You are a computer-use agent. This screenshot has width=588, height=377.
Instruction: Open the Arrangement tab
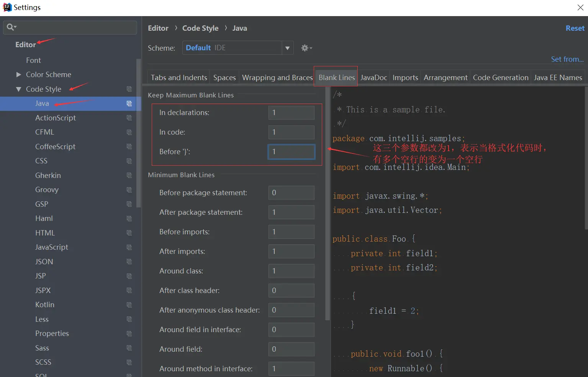click(446, 77)
